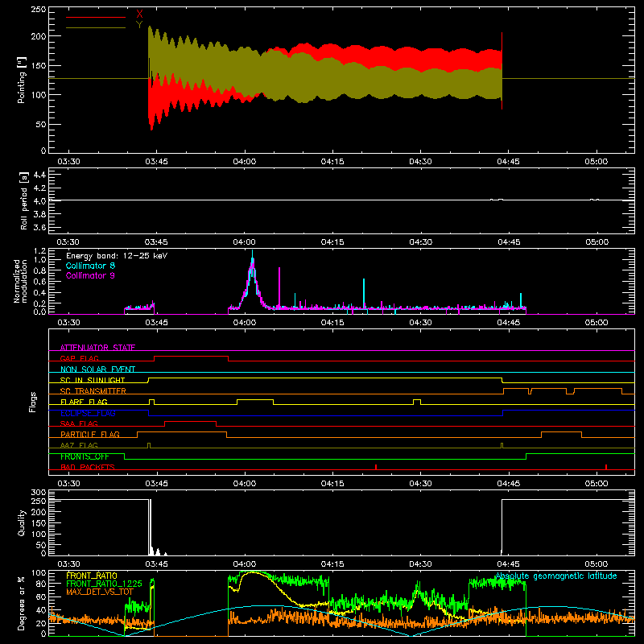644x644 pixels.
Task: Click the 4.0 value on Roll period axis
Action: (39, 200)
